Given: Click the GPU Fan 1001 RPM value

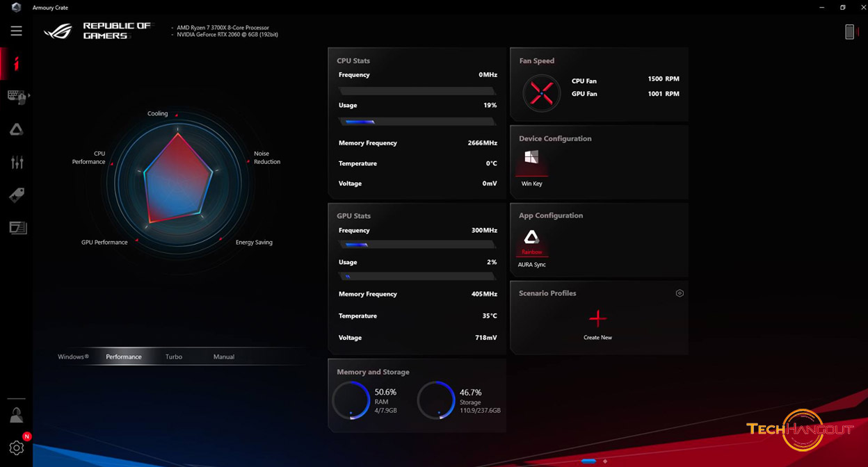Looking at the screenshot, I should click(x=664, y=94).
